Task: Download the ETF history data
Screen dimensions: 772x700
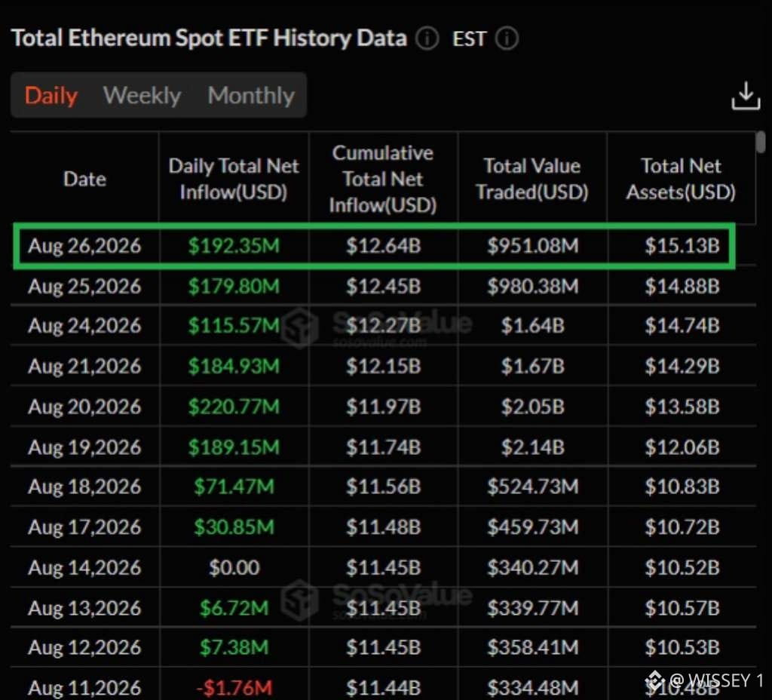Action: [746, 96]
